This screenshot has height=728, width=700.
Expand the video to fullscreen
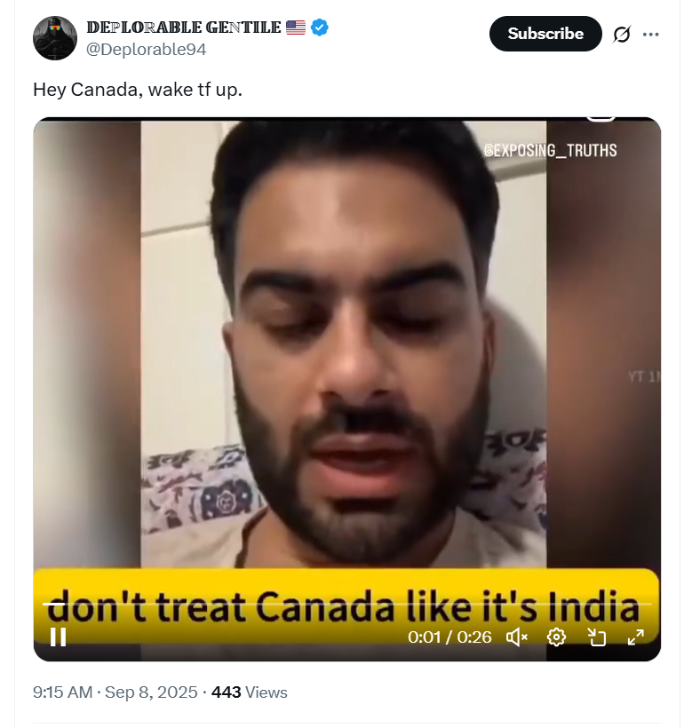(635, 637)
